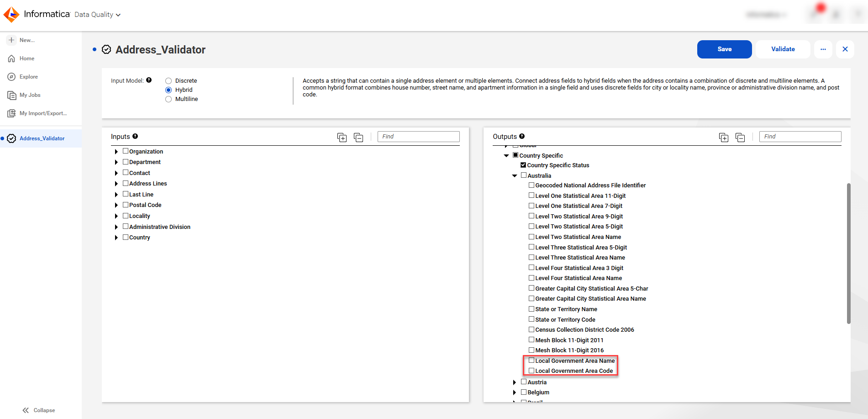Check Mesh Block 11-Digit 2016 checkbox
Viewport: 868px width, 419px height.
pos(531,350)
